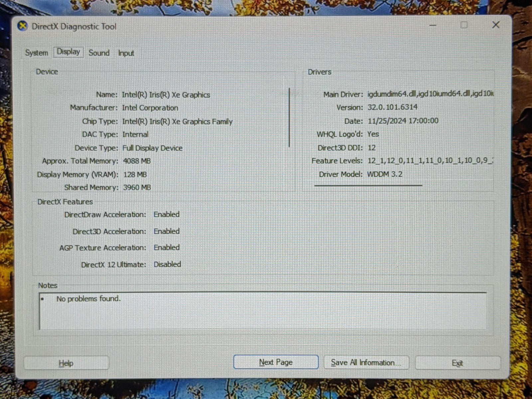532x399 pixels.
Task: Click Save All Information button
Action: point(366,362)
